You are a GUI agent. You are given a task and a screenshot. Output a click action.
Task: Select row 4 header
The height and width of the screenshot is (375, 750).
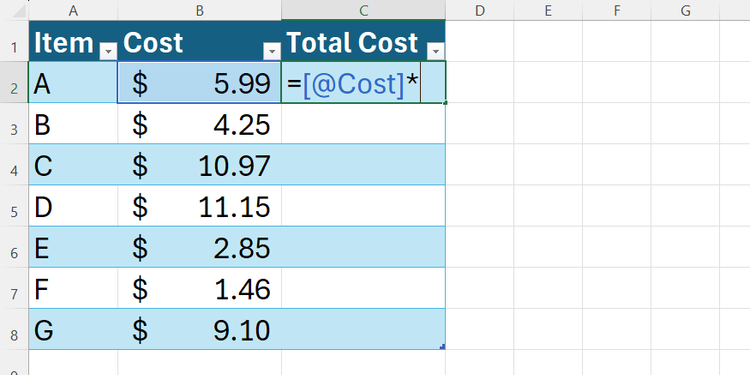click(14, 165)
